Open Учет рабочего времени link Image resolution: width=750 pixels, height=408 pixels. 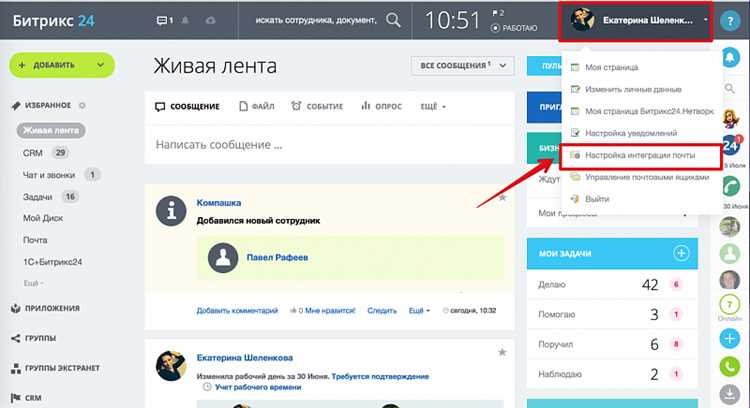258,387
